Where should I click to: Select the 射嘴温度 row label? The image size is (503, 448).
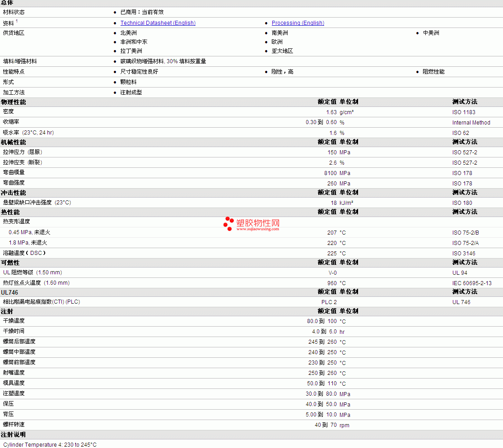pyautogui.click(x=14, y=373)
